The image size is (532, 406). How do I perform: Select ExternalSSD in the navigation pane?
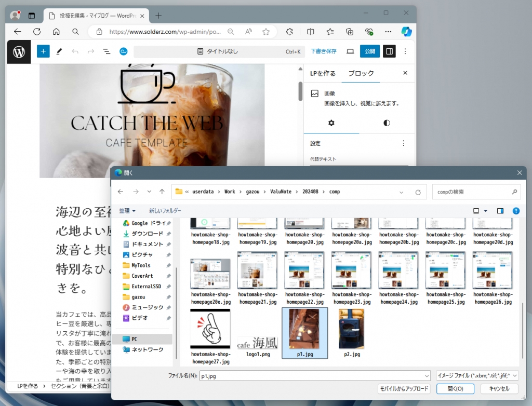coord(147,286)
